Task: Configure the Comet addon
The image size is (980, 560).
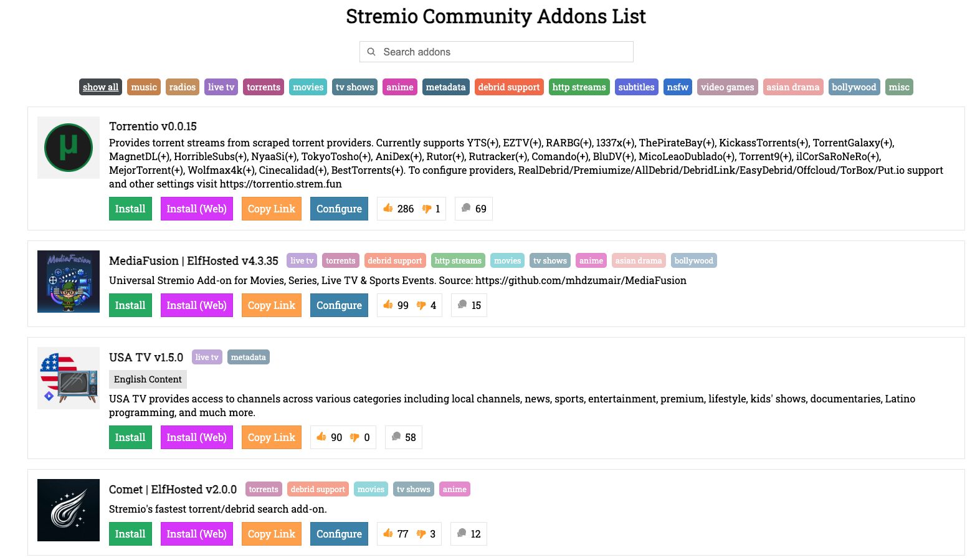Action: coord(339,534)
